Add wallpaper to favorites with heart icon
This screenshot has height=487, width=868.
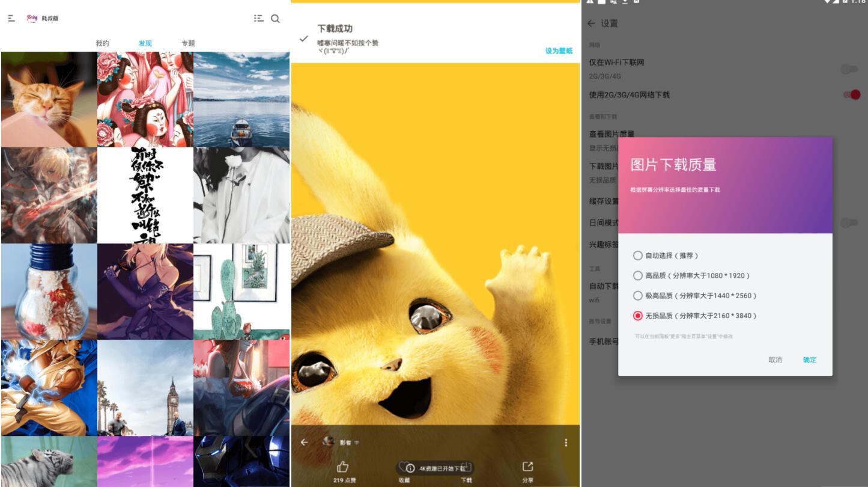point(404,467)
